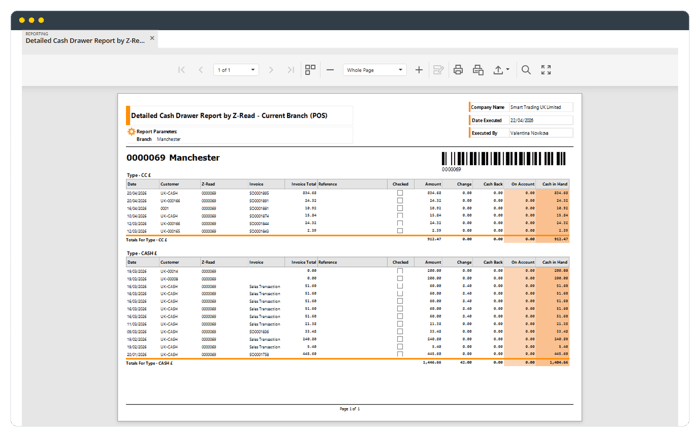This screenshot has width=700, height=437.
Task: Toggle multipage view mode
Action: click(x=310, y=70)
